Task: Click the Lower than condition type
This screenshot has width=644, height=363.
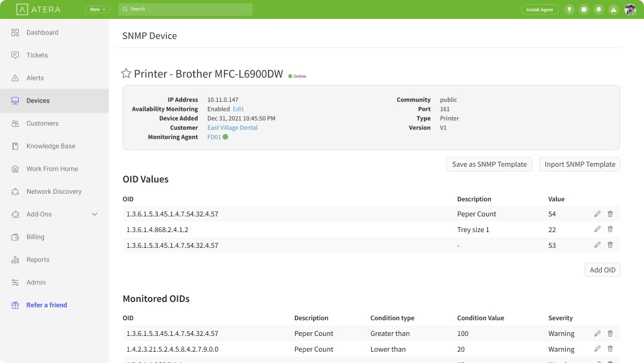Action: click(x=388, y=349)
